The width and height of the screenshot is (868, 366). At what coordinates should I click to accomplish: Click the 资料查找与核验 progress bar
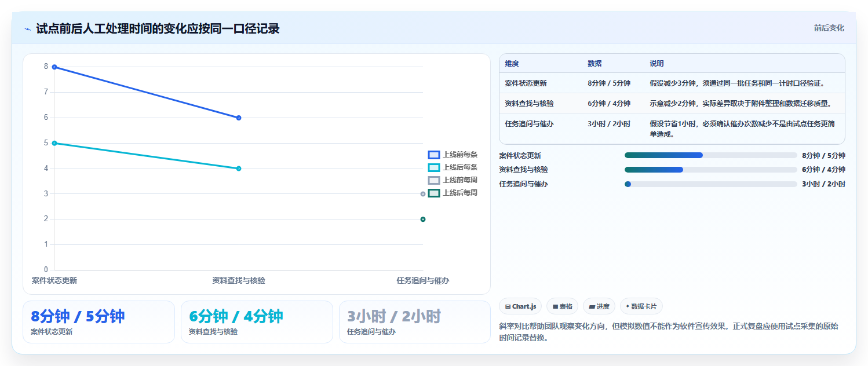pos(711,170)
